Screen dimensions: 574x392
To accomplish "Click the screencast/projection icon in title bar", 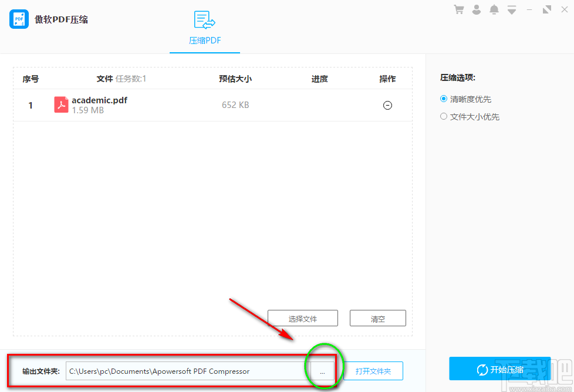I will 547,9.
